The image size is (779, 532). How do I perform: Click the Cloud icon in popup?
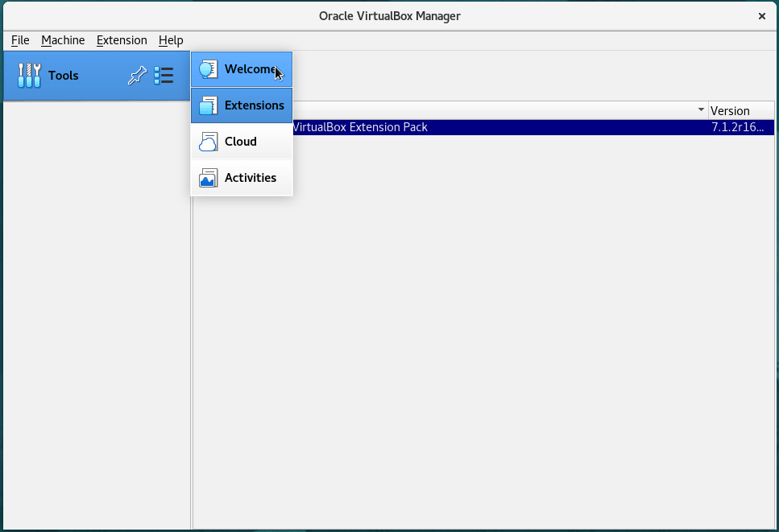[208, 142]
